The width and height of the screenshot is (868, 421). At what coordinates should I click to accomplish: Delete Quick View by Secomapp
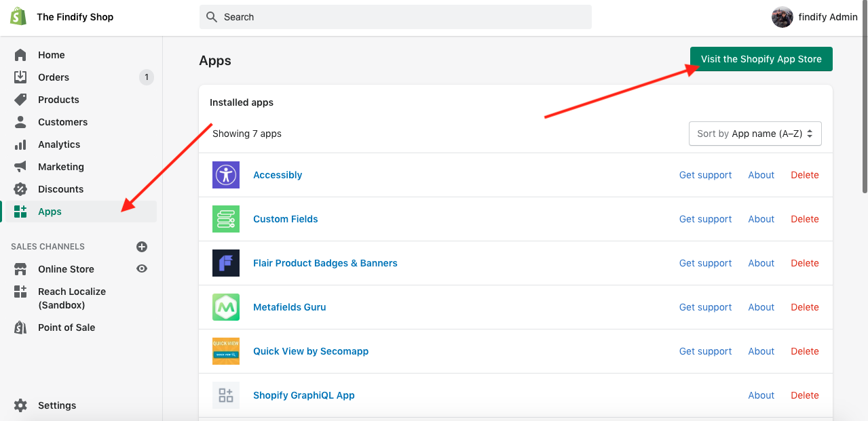pyautogui.click(x=805, y=351)
